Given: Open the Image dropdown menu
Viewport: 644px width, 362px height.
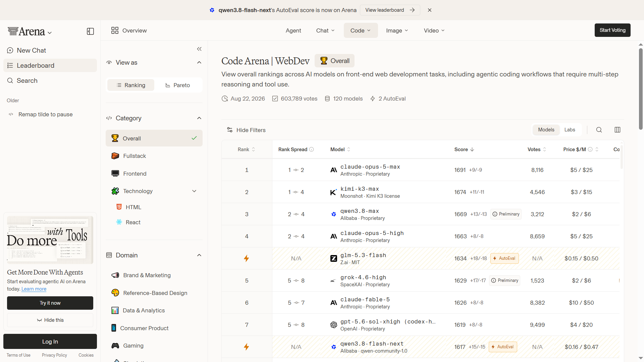Looking at the screenshot, I should (x=397, y=31).
